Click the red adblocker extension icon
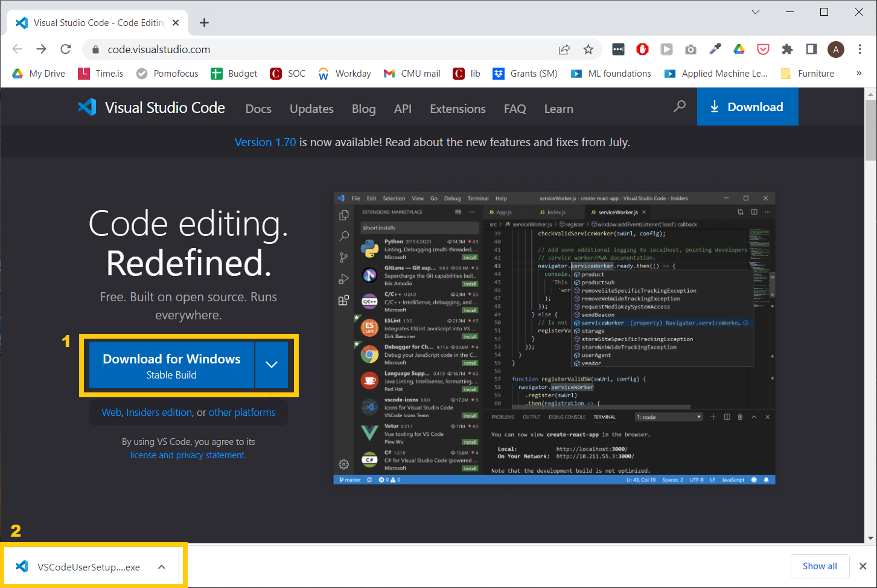Screen dimensions: 877x588 click(642, 50)
